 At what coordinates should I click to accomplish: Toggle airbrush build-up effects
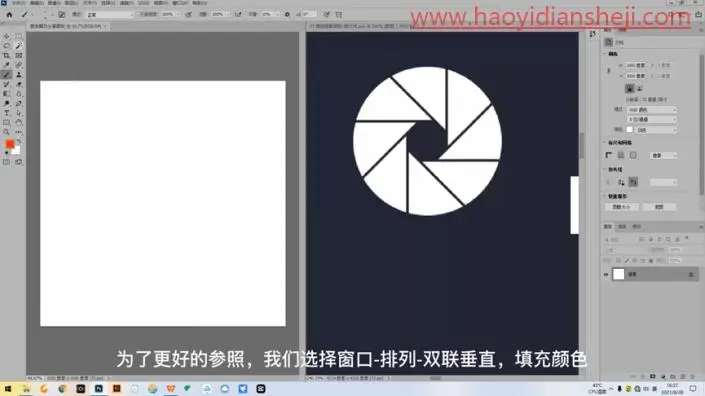[x=238, y=14]
